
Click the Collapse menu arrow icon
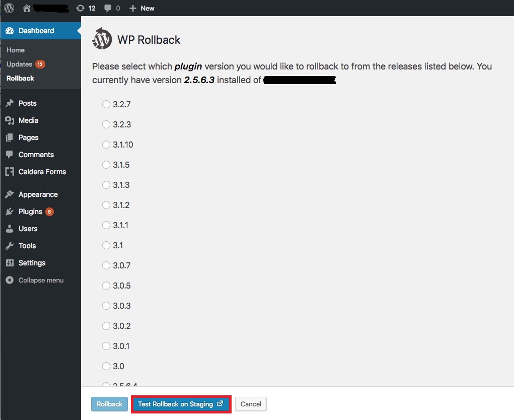pos(10,280)
